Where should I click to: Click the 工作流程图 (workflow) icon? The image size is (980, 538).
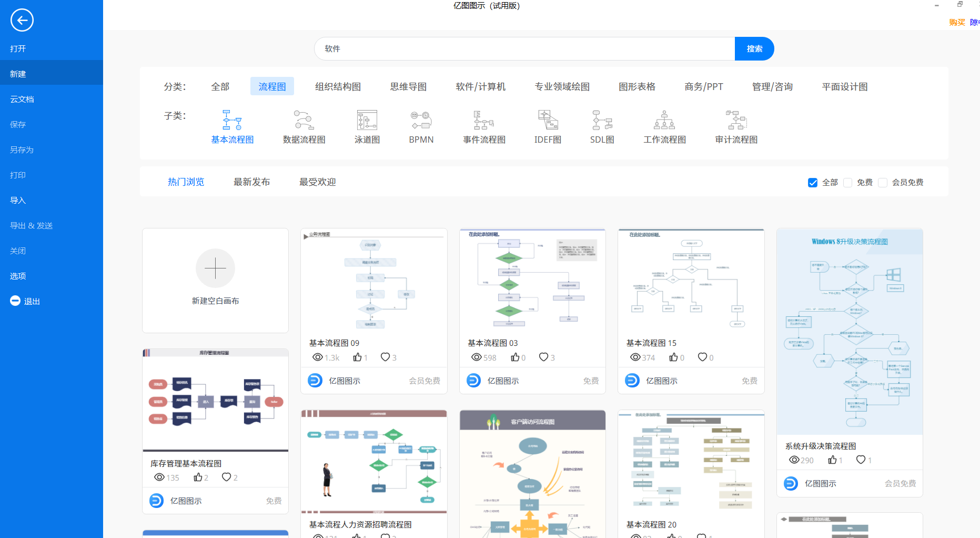664,121
